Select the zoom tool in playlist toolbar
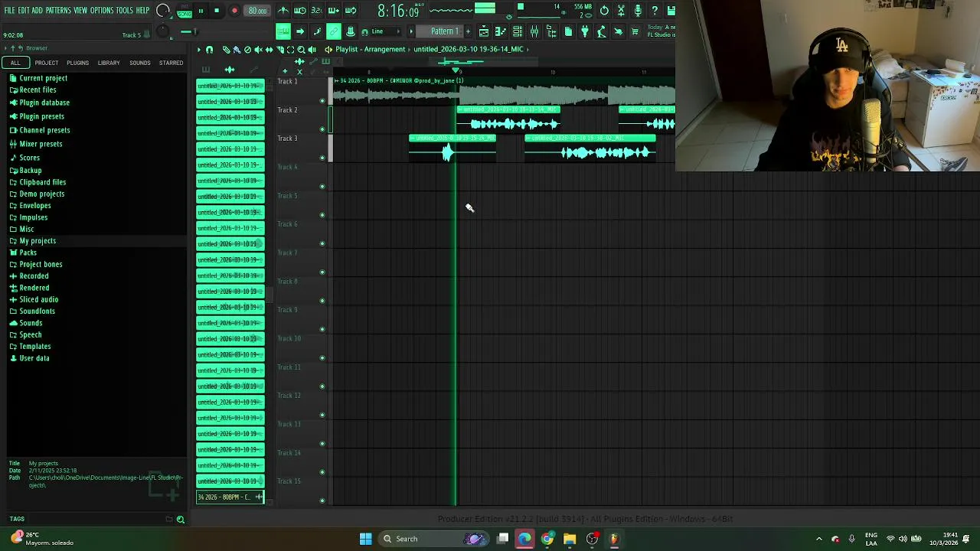Image resolution: width=980 pixels, height=551 pixels. coord(301,49)
